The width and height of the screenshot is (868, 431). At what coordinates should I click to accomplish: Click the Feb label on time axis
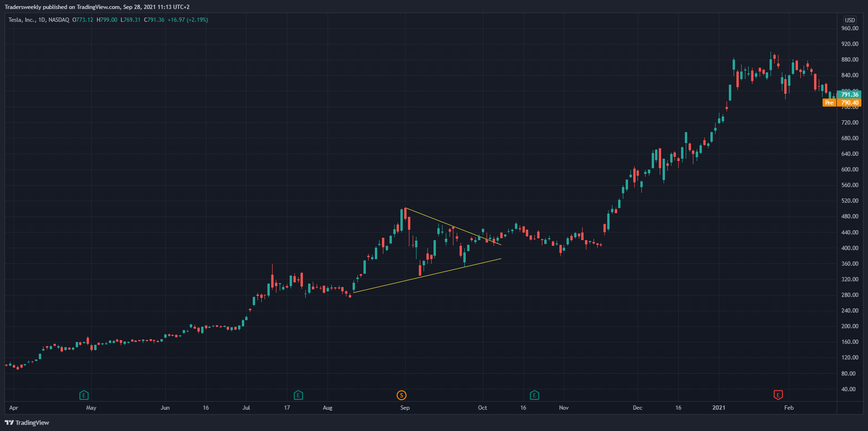tap(789, 408)
